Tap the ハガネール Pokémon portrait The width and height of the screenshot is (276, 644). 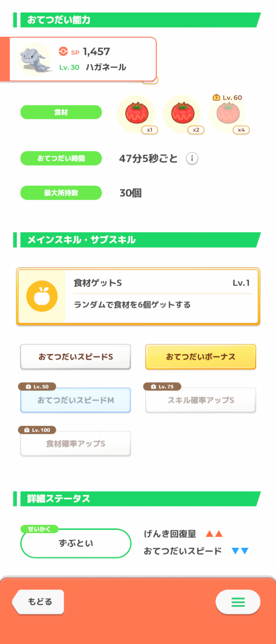(x=35, y=59)
